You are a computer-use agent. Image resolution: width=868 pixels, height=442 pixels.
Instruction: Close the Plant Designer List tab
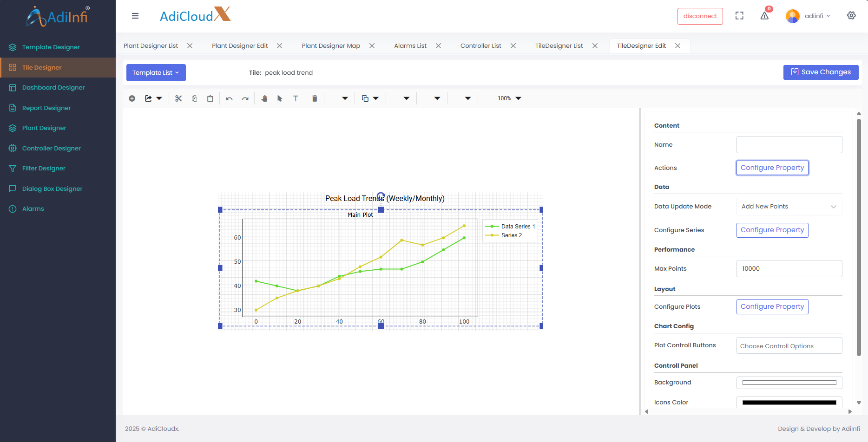click(x=190, y=45)
